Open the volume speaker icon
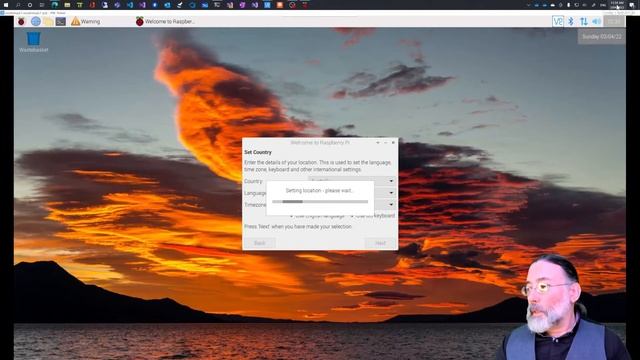This screenshot has height=360, width=640. tap(596, 21)
